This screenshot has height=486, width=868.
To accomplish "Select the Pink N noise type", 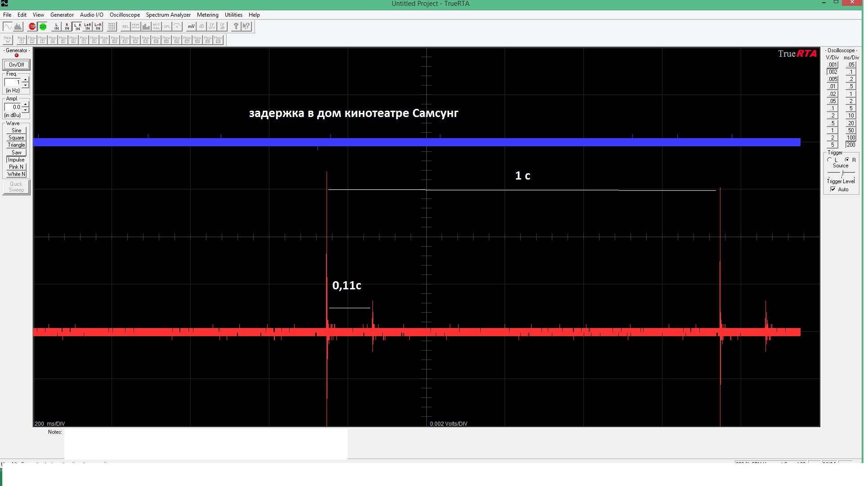I will 16,167.
